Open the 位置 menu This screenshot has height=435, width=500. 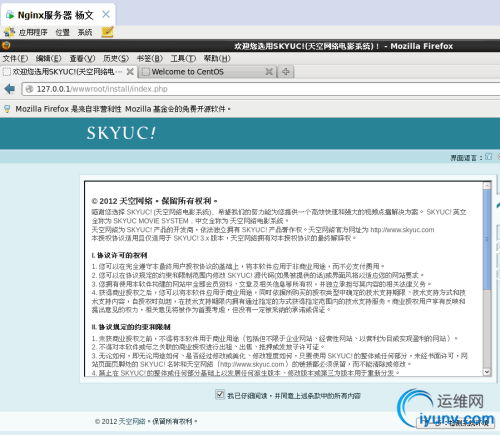pos(63,32)
